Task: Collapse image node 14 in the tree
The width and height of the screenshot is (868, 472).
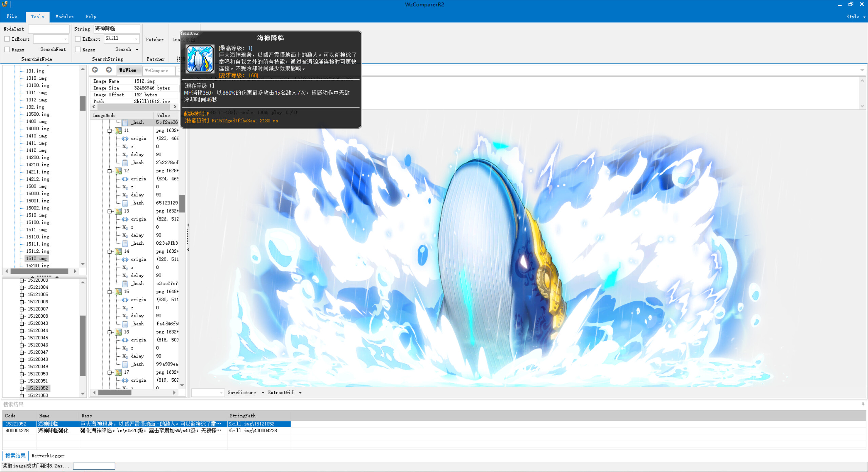Action: pos(110,252)
